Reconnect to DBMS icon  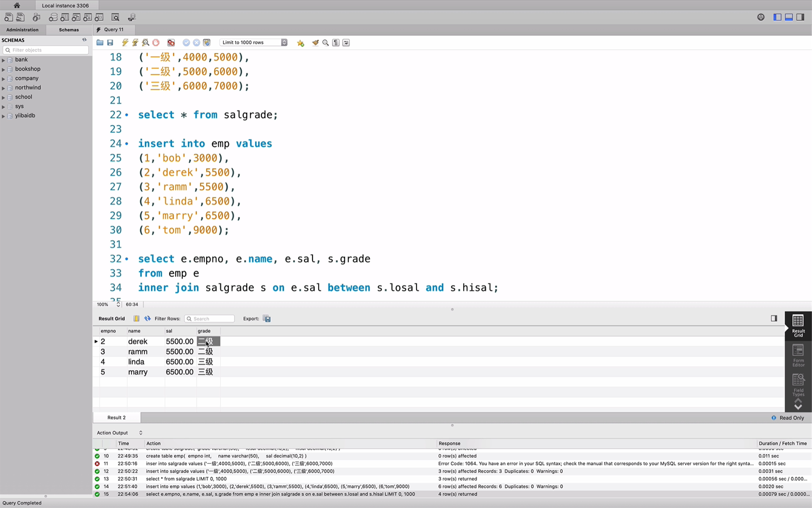(x=132, y=17)
